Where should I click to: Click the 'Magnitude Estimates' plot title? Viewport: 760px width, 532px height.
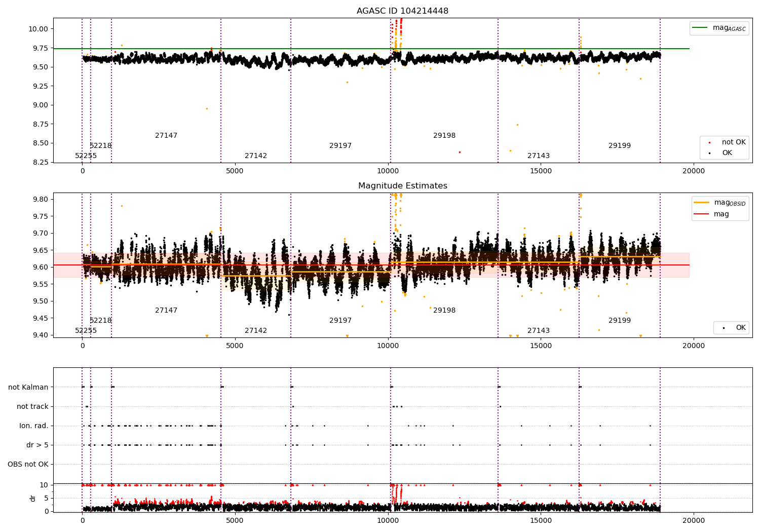click(x=402, y=185)
